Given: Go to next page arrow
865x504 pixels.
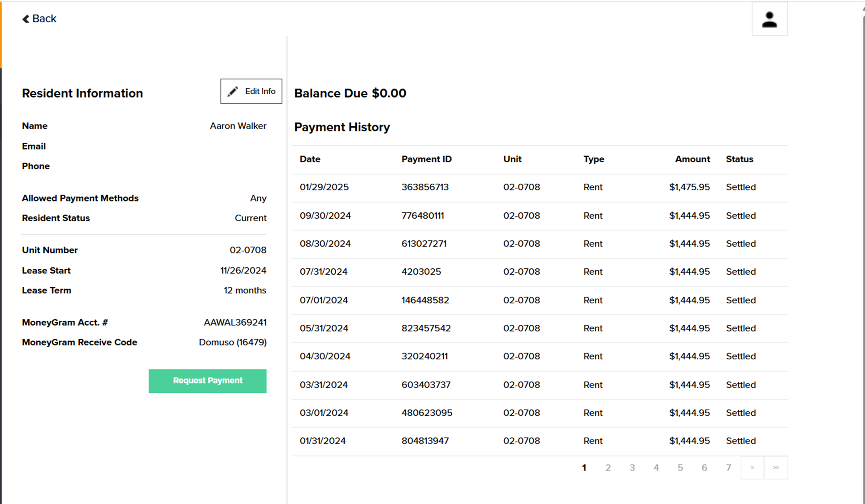Looking at the screenshot, I should (752, 468).
